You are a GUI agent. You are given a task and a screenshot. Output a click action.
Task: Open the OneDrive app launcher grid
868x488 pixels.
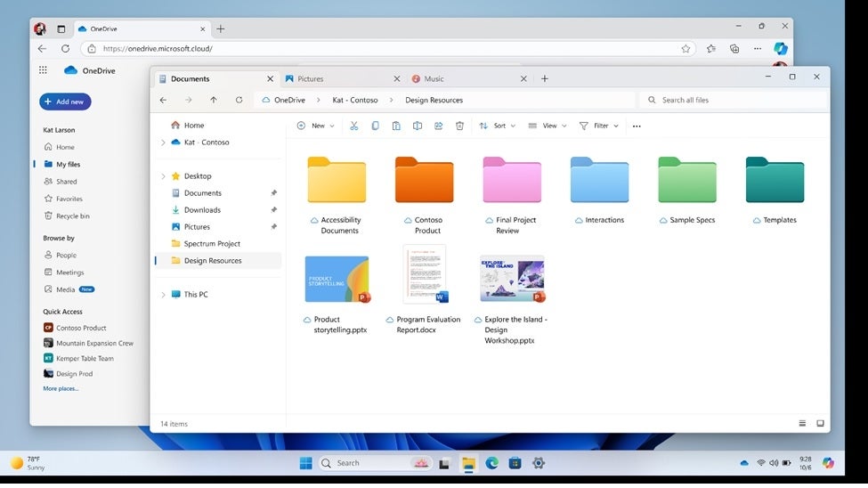pyautogui.click(x=43, y=70)
